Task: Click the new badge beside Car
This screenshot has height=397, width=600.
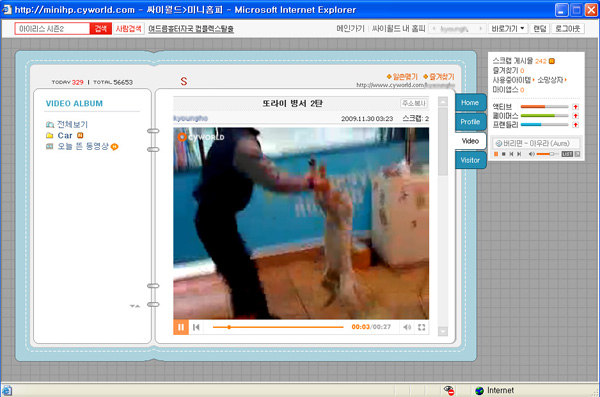Action: (80, 135)
